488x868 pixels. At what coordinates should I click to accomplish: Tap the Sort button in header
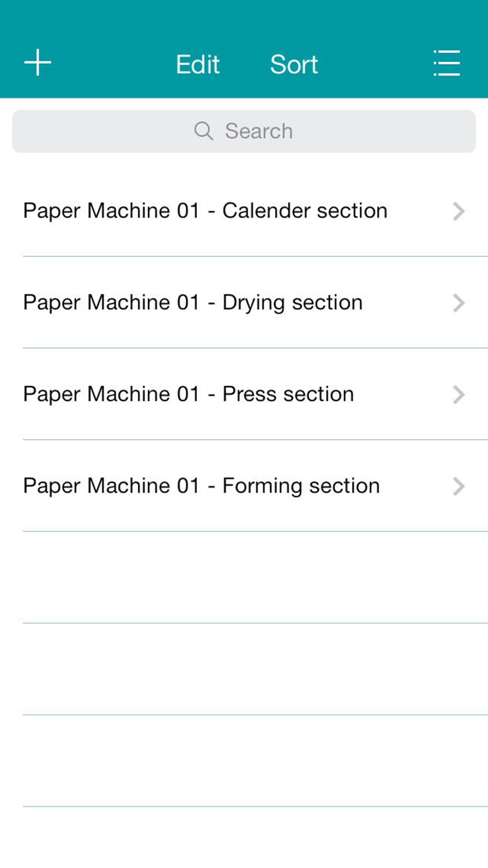[294, 64]
